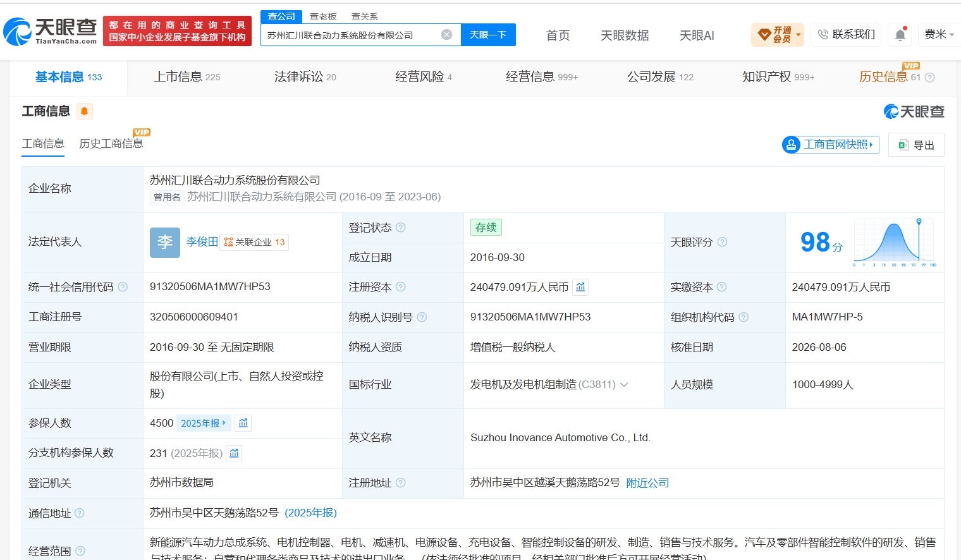Viewport: 961px width, 560px height.
Task: Switch to 查老板 search tab
Action: point(323,16)
